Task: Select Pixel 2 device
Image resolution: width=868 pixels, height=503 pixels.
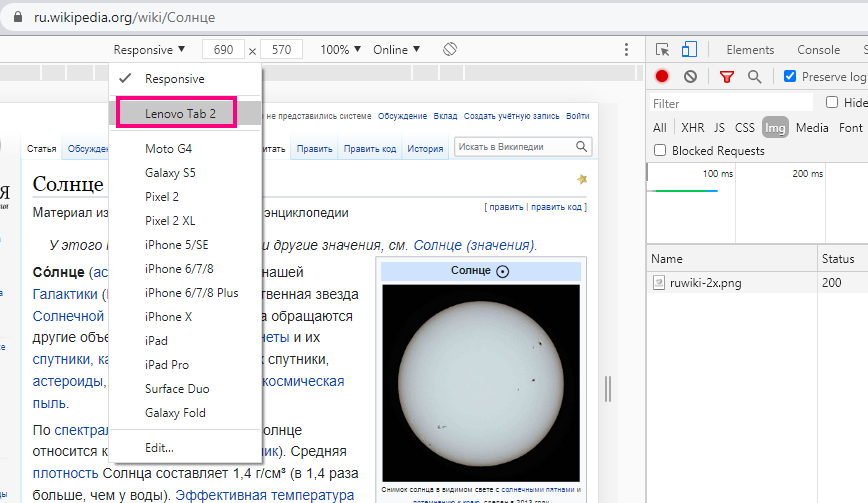Action: tap(185, 197)
